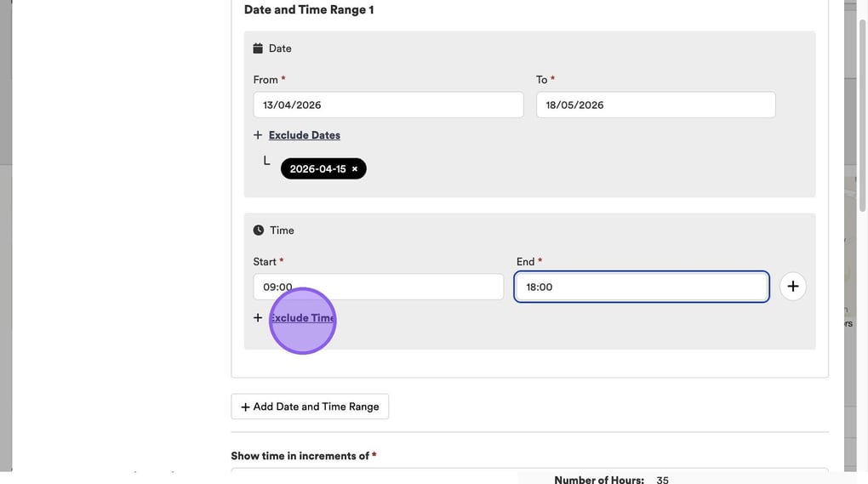The width and height of the screenshot is (868, 484).
Task: Click the calendar icon beside Date
Action: pos(258,48)
